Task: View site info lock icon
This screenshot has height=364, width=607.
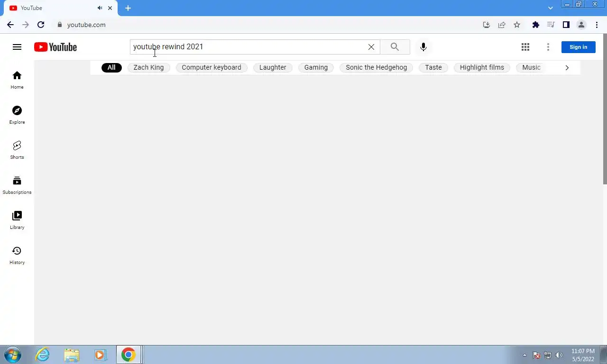Action: coord(60,25)
